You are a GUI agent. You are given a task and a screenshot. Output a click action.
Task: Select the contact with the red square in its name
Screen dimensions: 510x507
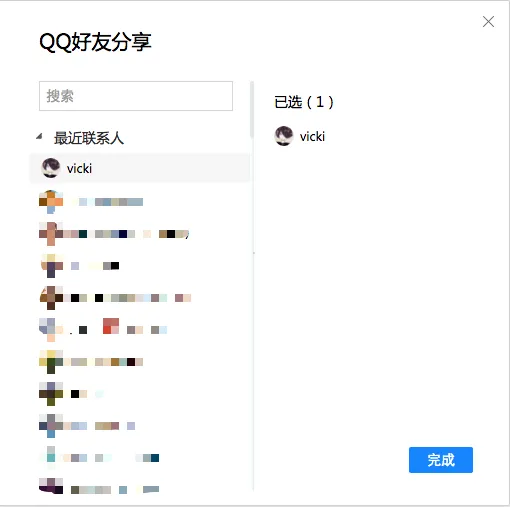[140, 330]
